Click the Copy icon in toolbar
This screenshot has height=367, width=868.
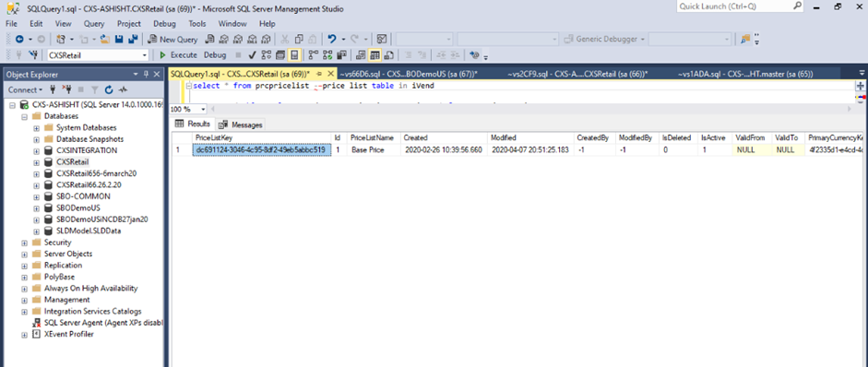click(x=299, y=40)
